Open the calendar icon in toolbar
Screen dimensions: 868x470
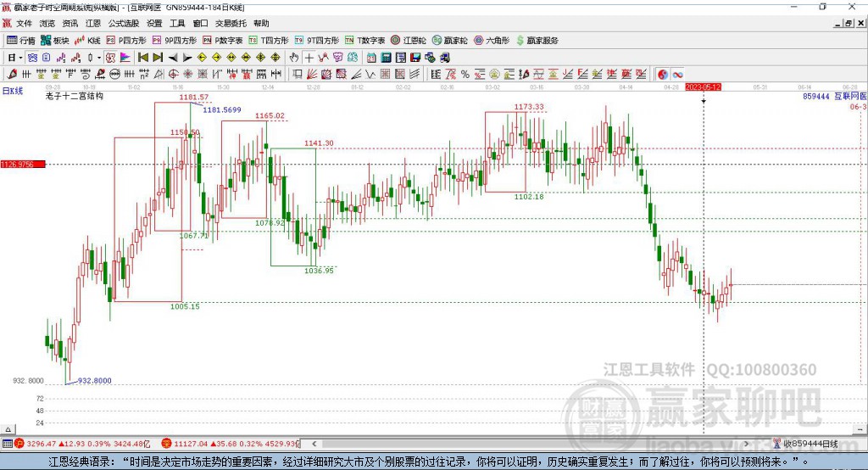click(x=371, y=58)
